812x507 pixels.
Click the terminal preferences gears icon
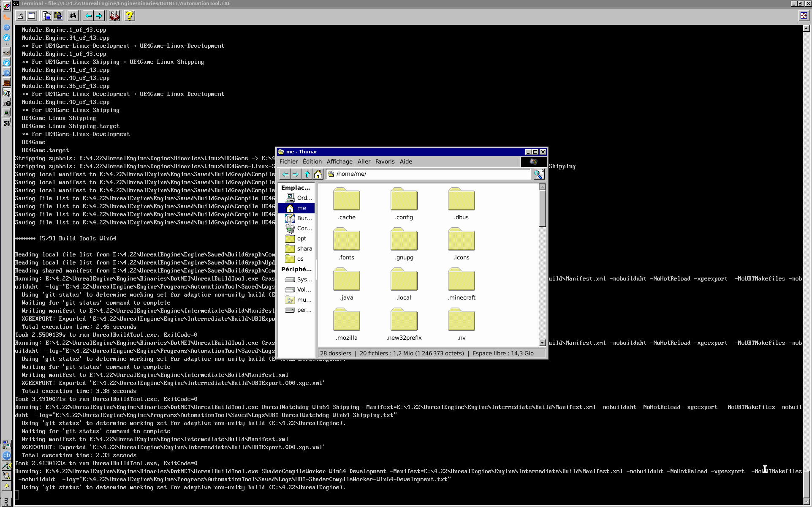tap(114, 16)
